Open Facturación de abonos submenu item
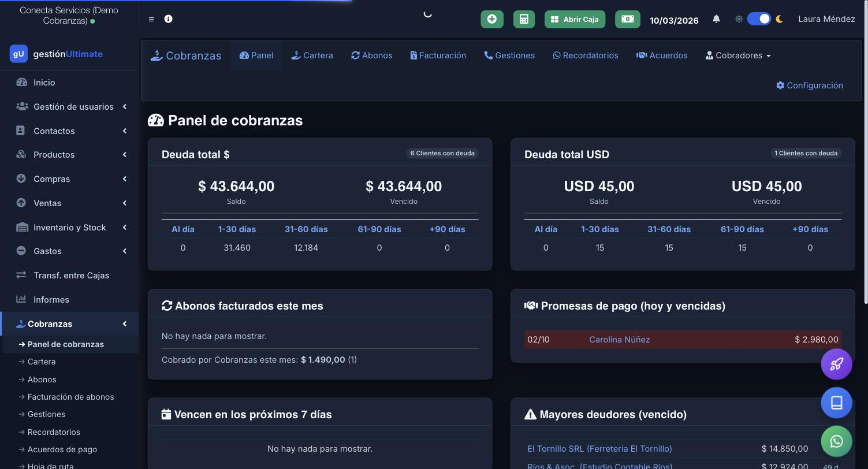This screenshot has height=469, width=868. [x=70, y=397]
